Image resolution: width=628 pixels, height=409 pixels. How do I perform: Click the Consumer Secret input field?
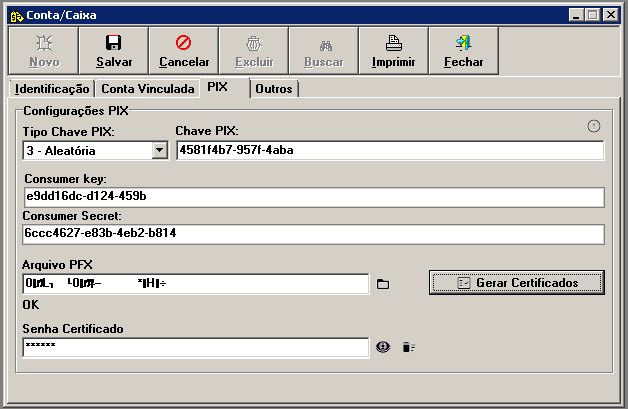(x=313, y=234)
